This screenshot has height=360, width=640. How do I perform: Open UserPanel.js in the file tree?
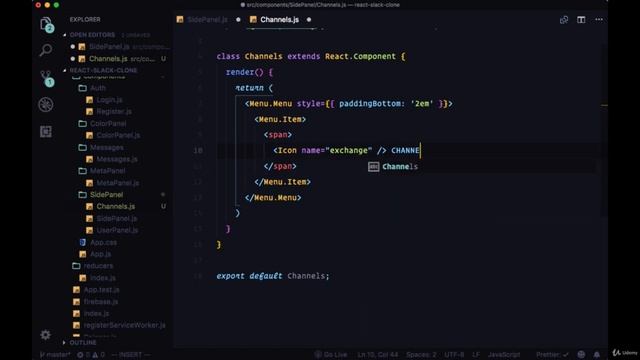coord(117,230)
